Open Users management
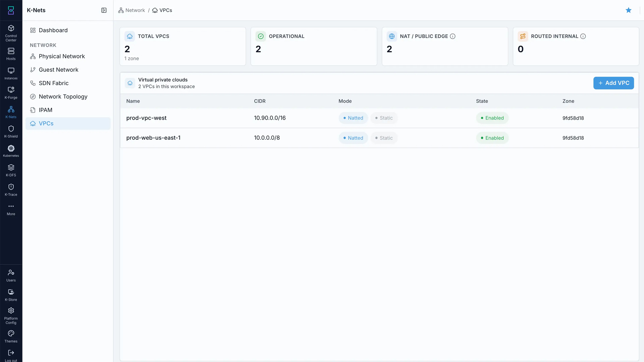This screenshot has width=644, height=362. pos(11,276)
